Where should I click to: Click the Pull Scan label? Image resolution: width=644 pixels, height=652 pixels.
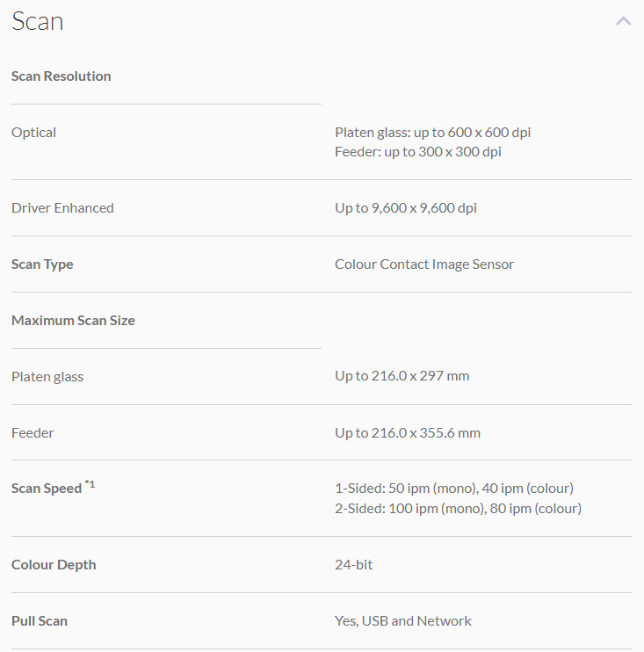[x=40, y=621]
